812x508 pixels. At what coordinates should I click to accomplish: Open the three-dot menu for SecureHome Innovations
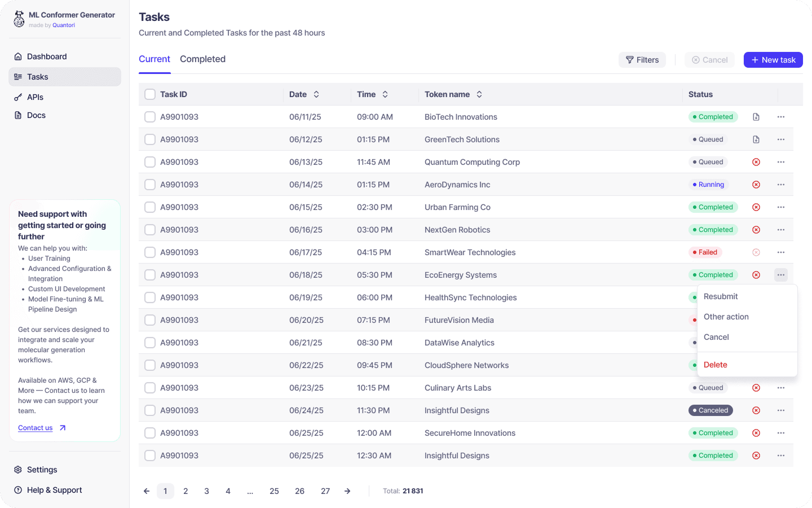780,433
